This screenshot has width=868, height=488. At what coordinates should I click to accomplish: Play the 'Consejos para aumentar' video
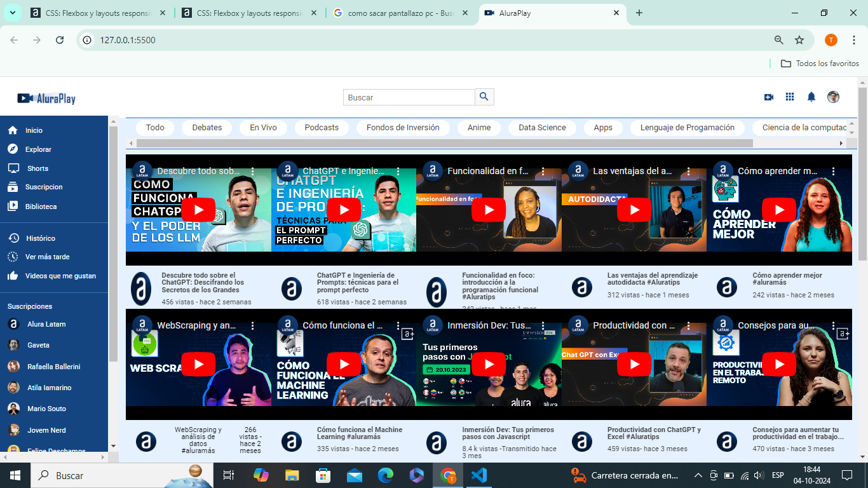tap(779, 364)
